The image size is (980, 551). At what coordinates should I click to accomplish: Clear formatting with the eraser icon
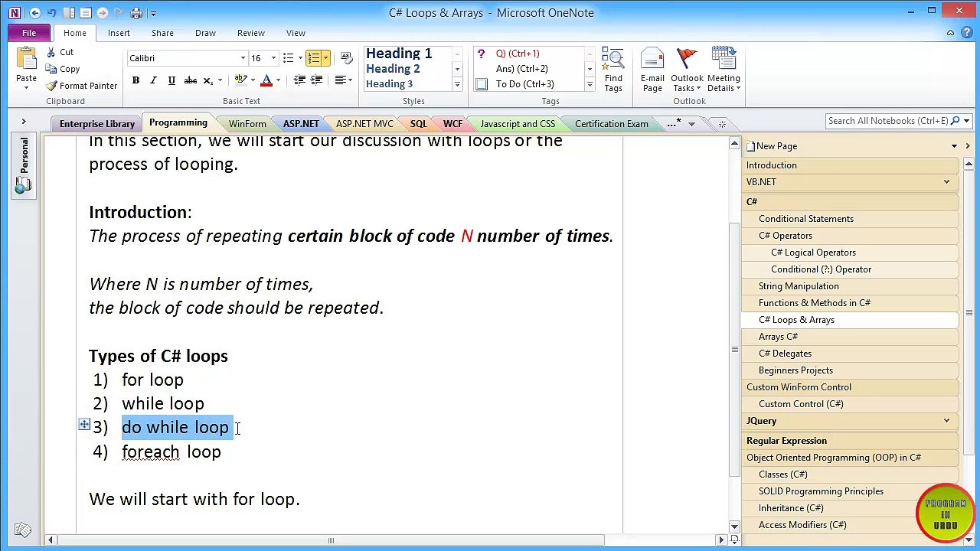pyautogui.click(x=346, y=58)
